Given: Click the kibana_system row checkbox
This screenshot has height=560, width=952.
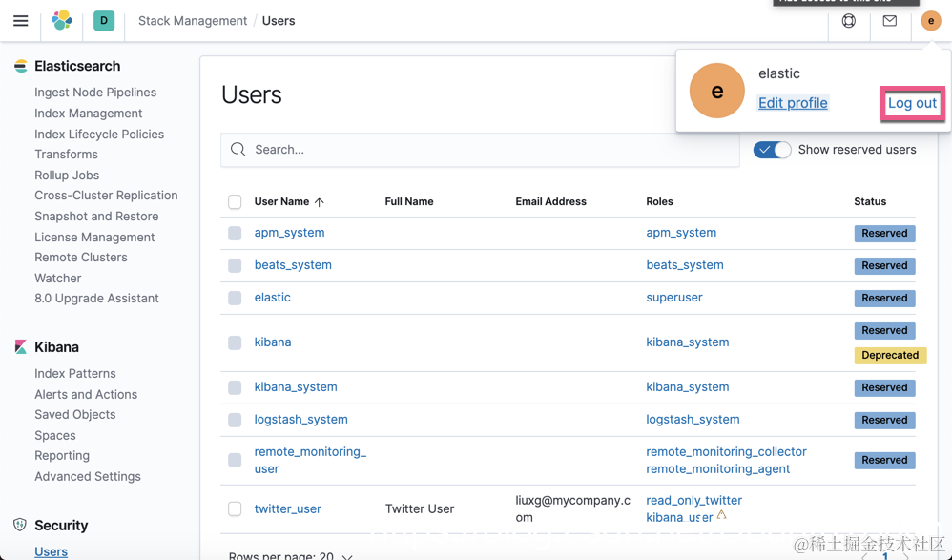Looking at the screenshot, I should click(x=235, y=387).
